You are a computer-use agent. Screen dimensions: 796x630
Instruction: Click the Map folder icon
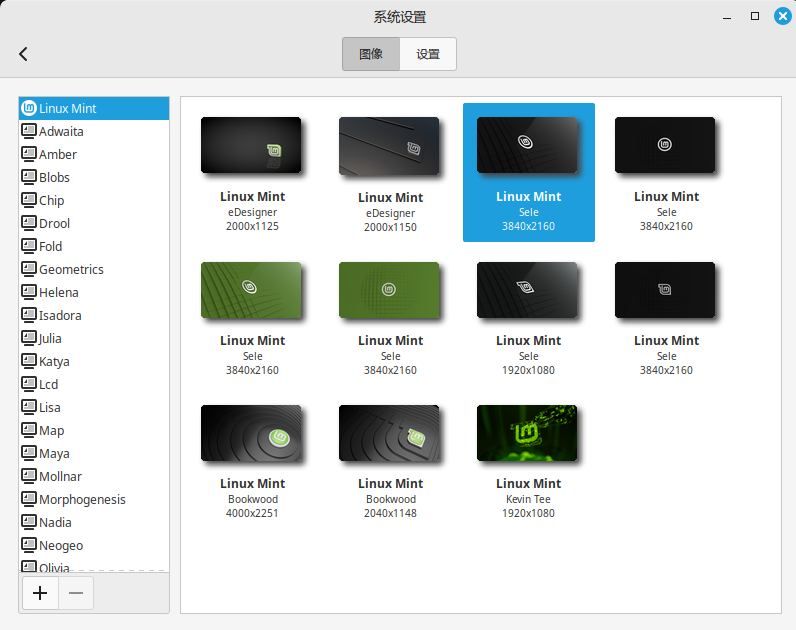29,430
